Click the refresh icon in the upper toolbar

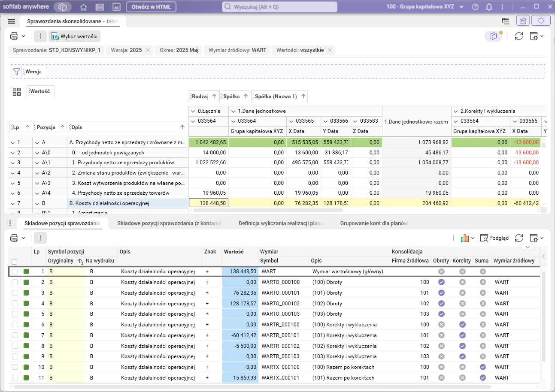[519, 36]
